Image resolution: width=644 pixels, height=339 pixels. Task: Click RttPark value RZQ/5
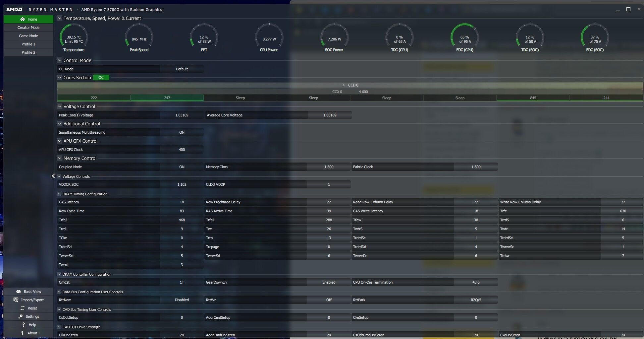pos(476,300)
